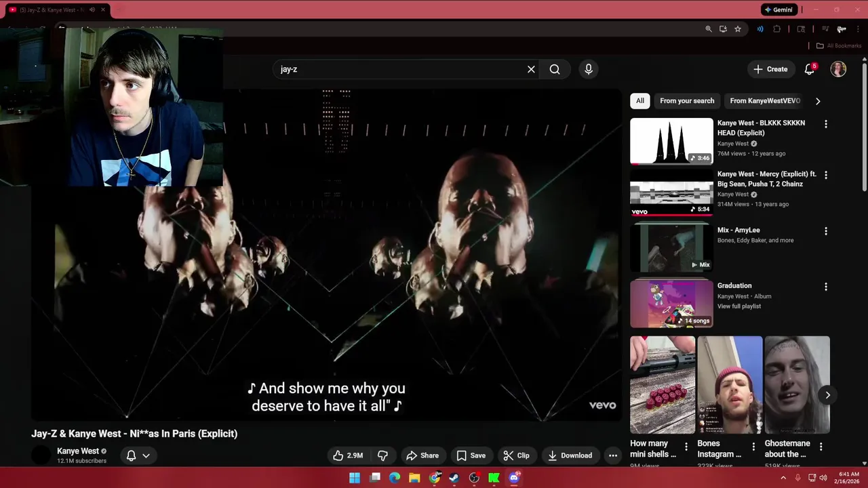Screen dimensions: 868x488
Task: Open the Kanye West channel link
Action: click(x=78, y=451)
